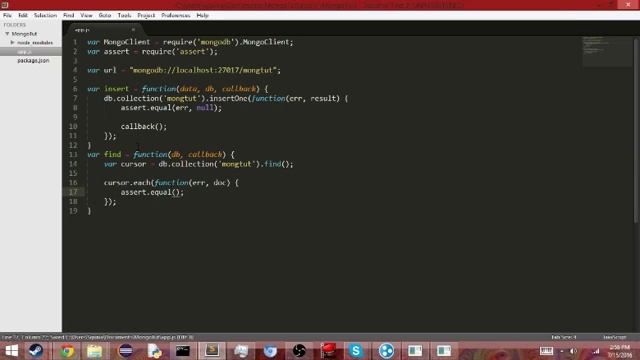Open the Python icon on taskbar

coord(154,351)
